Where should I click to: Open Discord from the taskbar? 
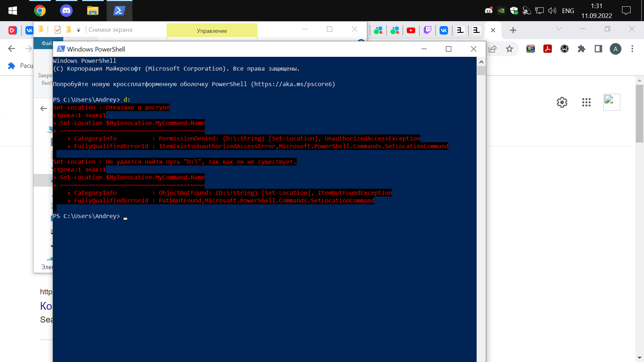[x=66, y=11]
